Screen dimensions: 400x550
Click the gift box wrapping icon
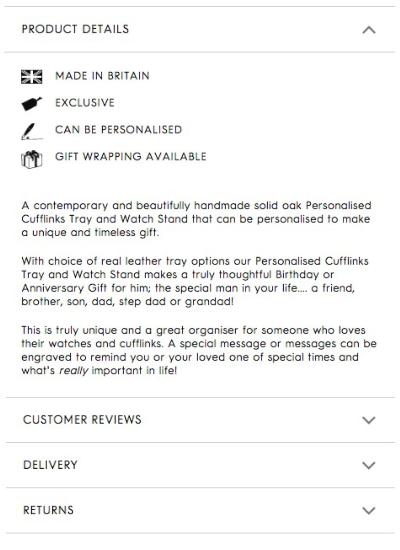[32, 159]
